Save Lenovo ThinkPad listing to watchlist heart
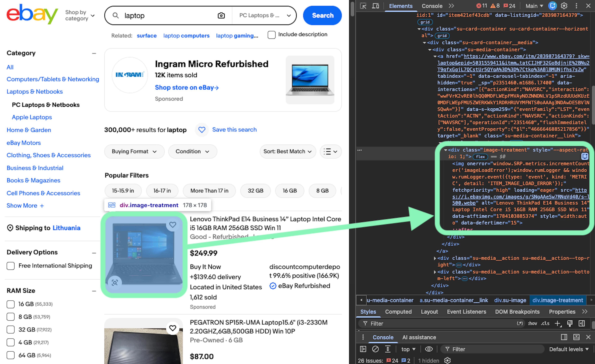Viewport: 595px width, 364px height. point(172,225)
